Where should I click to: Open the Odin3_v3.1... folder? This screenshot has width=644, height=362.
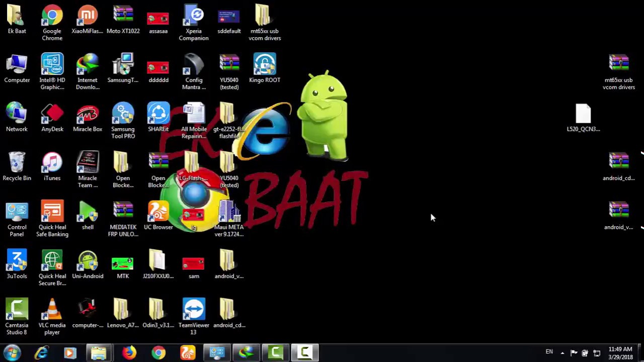coord(158,314)
